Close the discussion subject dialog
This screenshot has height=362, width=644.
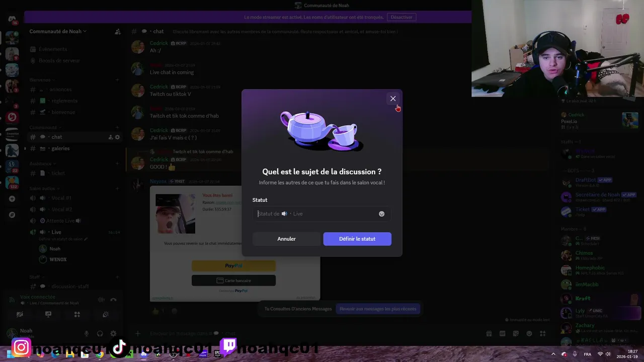coord(393,99)
